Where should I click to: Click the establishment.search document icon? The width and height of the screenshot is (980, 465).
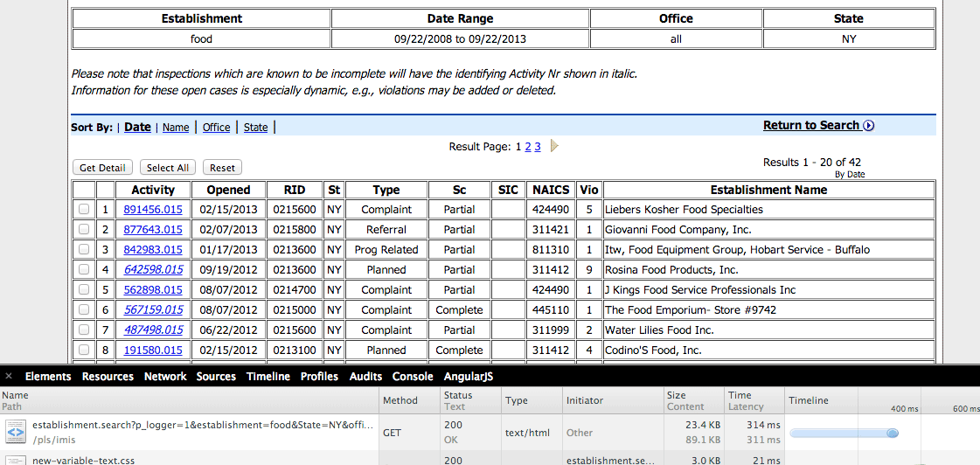click(x=15, y=432)
